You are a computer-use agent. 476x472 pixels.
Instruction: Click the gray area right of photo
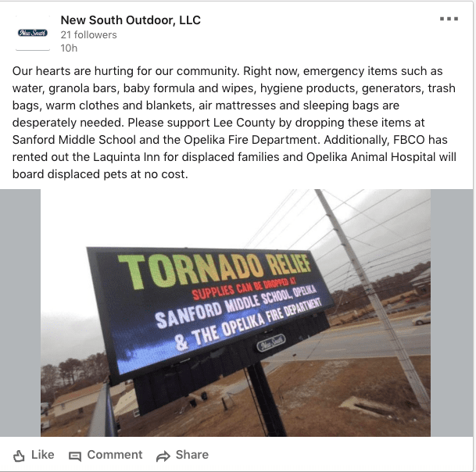(452, 313)
